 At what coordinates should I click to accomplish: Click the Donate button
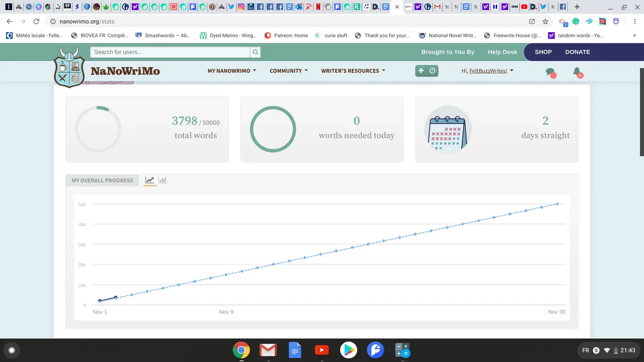(x=578, y=52)
